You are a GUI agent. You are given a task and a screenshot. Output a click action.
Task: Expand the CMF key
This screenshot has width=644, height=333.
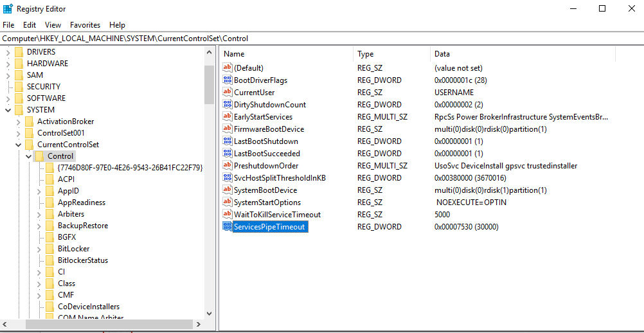[x=39, y=295]
